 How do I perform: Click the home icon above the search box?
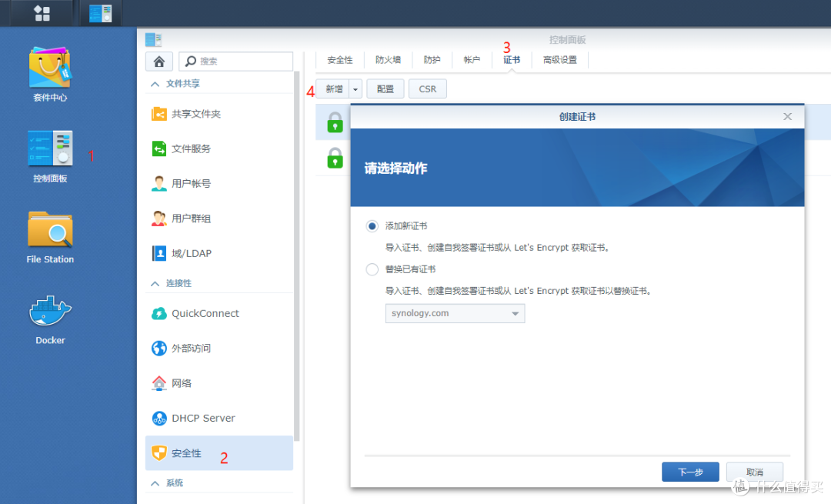tap(159, 61)
